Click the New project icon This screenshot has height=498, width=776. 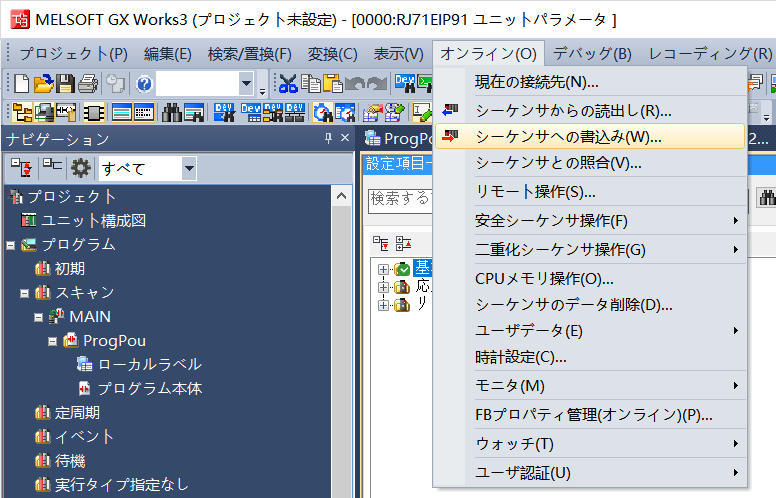22,84
